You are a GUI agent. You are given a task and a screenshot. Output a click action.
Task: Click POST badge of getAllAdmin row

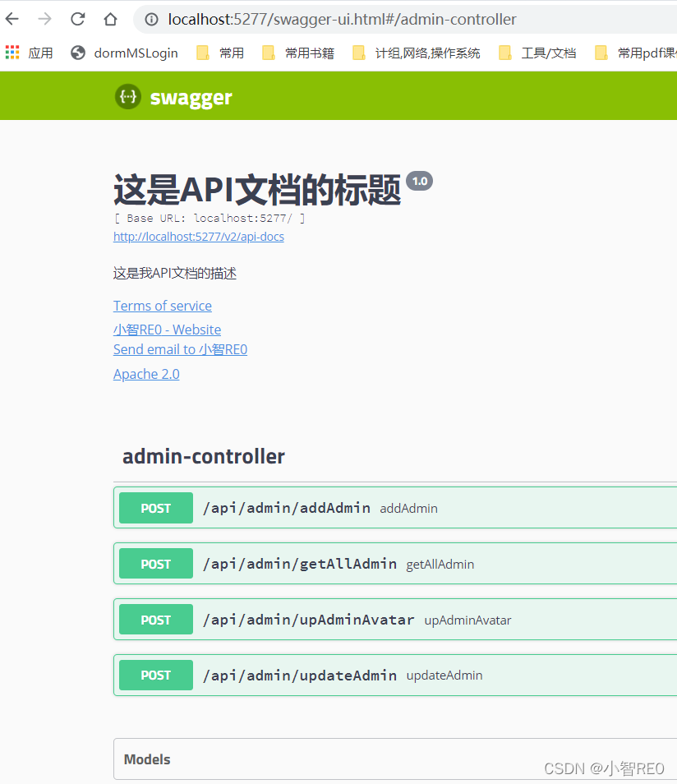click(x=156, y=564)
